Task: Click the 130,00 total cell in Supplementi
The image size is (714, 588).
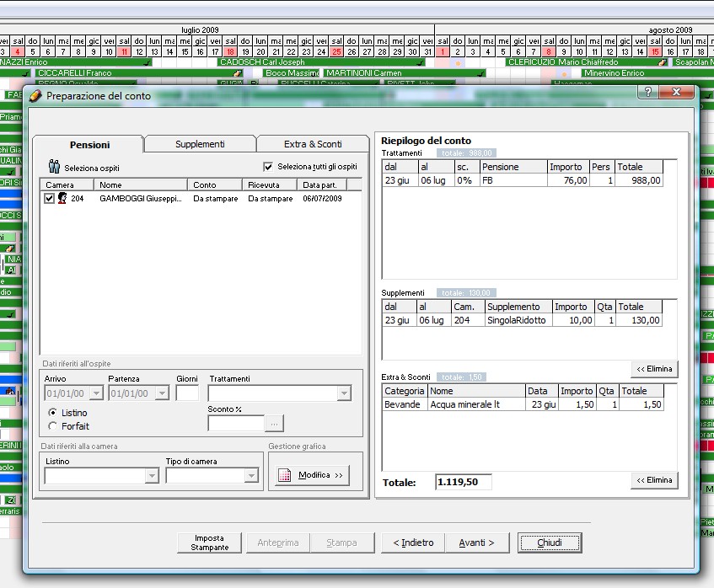Action: tap(638, 320)
